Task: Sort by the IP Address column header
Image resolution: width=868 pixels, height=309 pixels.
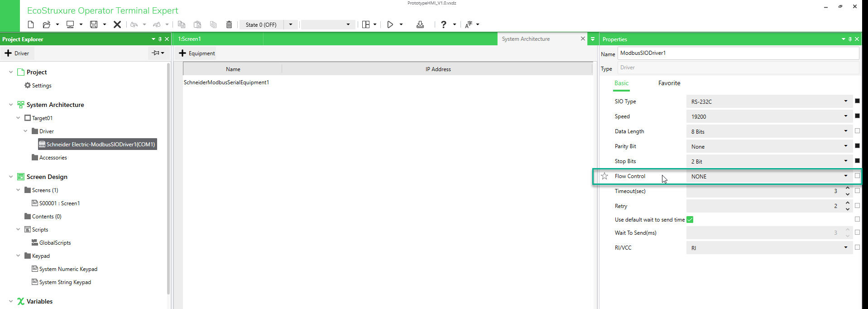Action: pyautogui.click(x=437, y=69)
